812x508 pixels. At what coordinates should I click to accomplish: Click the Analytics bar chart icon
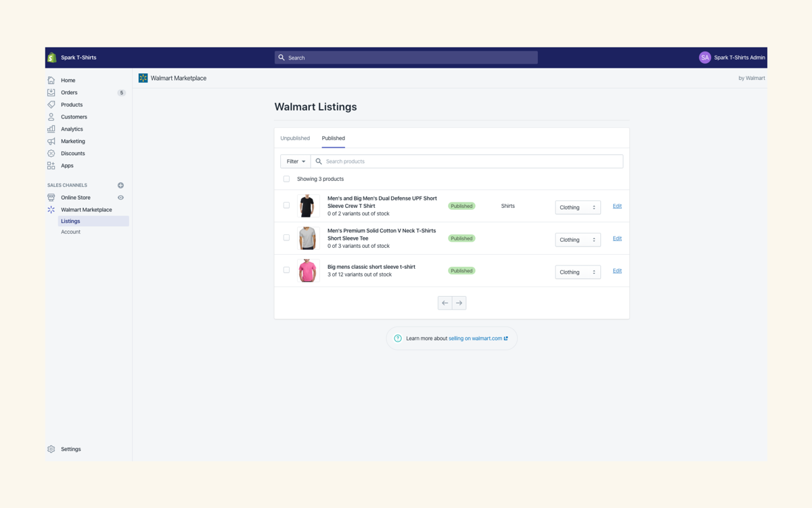point(51,129)
